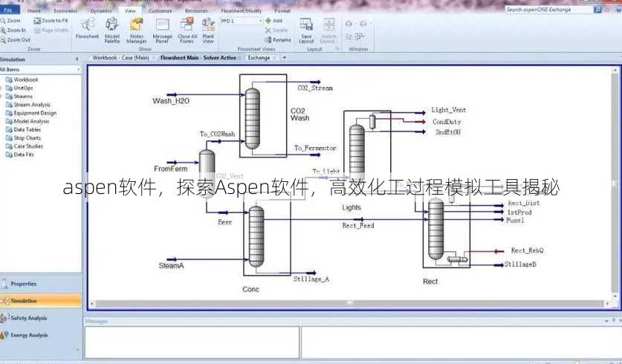
Task: Open the Workbook - Case (Main) document tab
Action: (120, 57)
